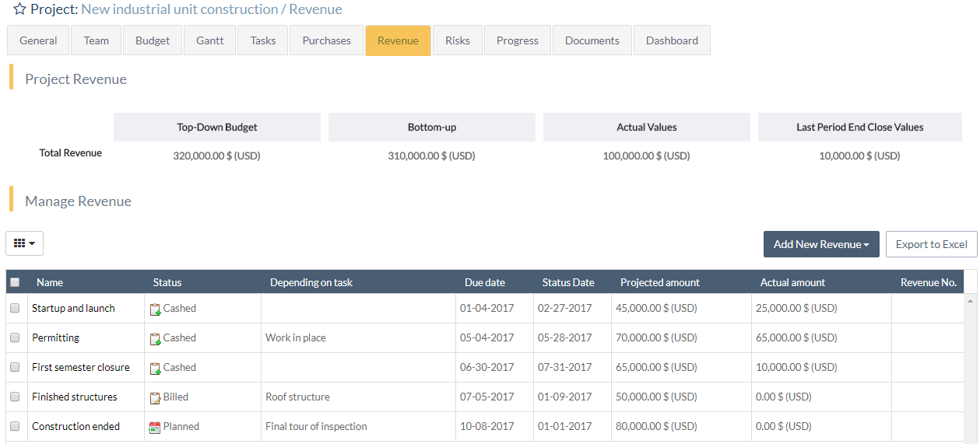Click the Top-Down Budget column heading
This screenshot has width=980, height=444.
pyautogui.click(x=217, y=127)
